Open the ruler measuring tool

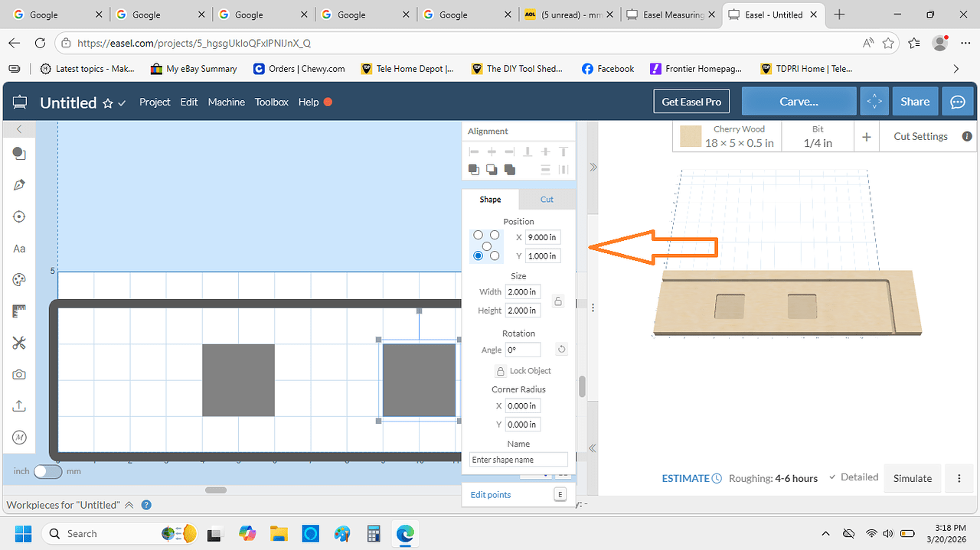pos(19,311)
